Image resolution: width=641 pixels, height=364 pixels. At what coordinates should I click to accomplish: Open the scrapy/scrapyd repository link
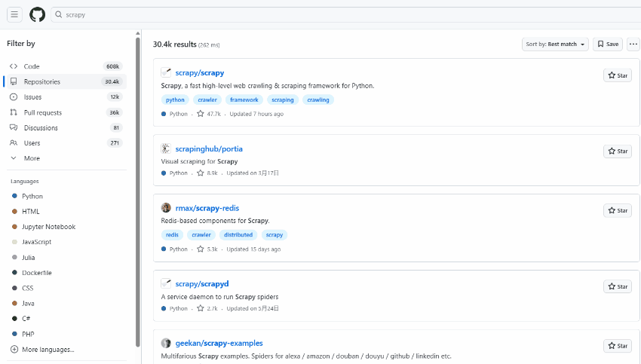coord(201,283)
